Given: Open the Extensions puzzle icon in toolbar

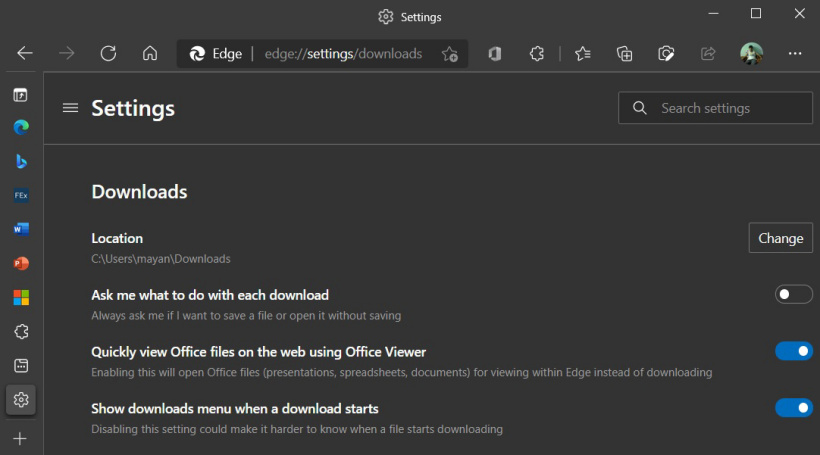Looking at the screenshot, I should [537, 54].
